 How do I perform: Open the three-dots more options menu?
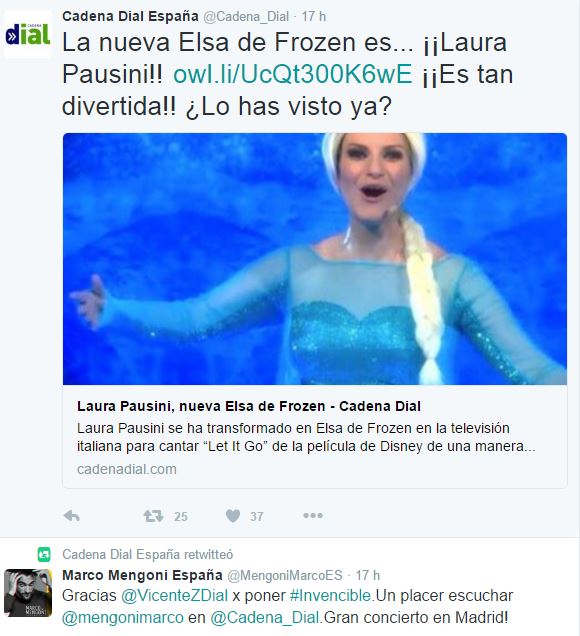click(x=313, y=516)
